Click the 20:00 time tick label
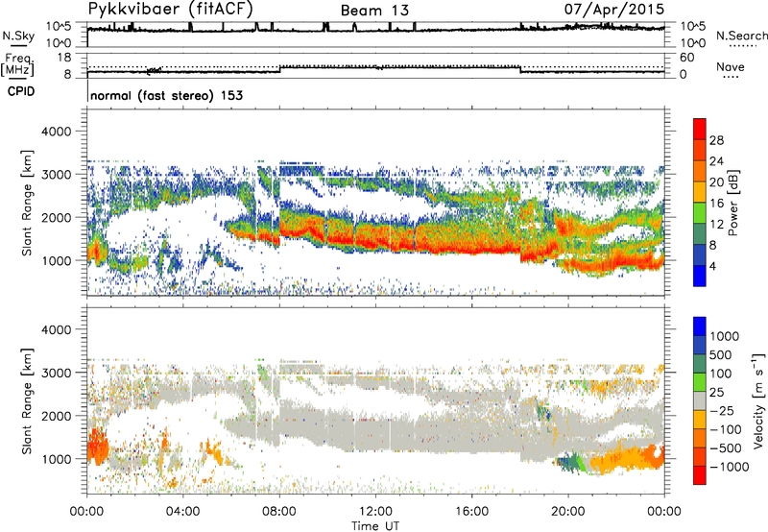768x532 pixels. click(567, 512)
